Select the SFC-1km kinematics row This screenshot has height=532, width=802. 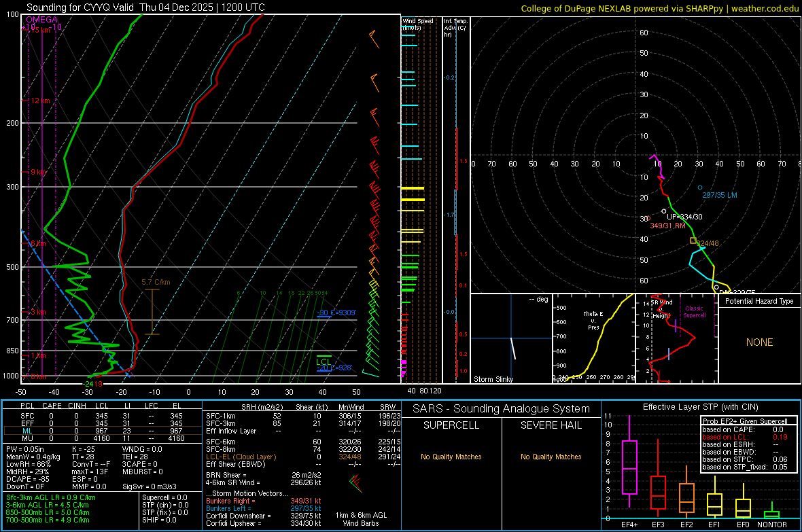[303, 416]
